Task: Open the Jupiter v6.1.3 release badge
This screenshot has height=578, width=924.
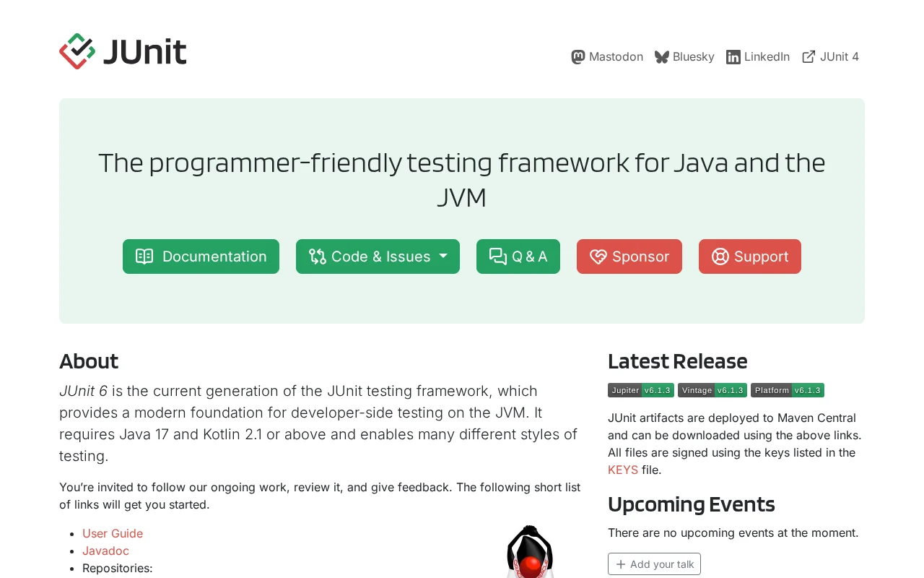Action: point(641,390)
